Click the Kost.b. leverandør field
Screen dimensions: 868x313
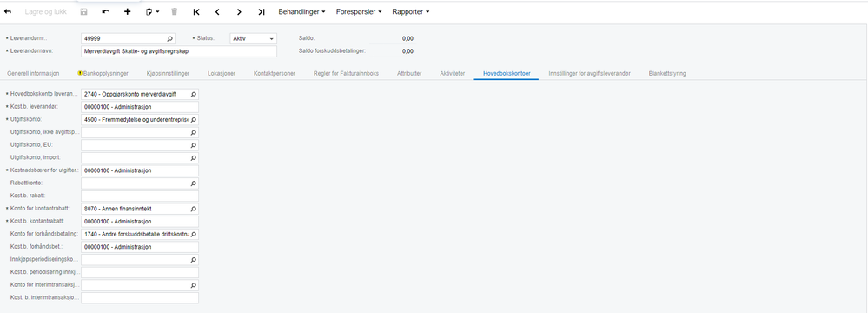[140, 107]
